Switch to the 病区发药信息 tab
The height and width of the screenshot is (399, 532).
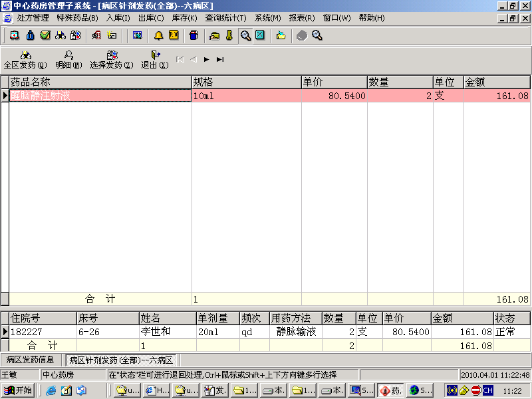(30, 360)
